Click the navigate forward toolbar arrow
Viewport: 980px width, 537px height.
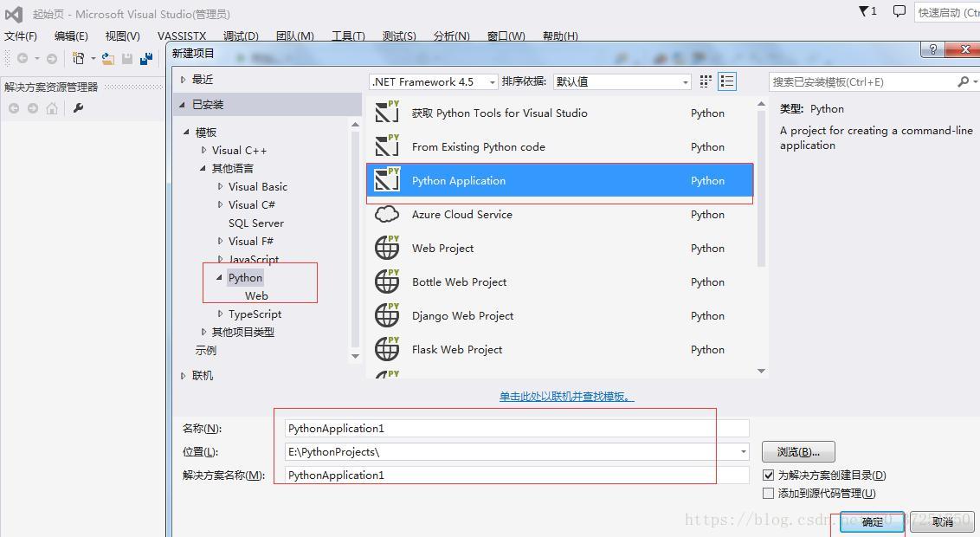[52, 58]
